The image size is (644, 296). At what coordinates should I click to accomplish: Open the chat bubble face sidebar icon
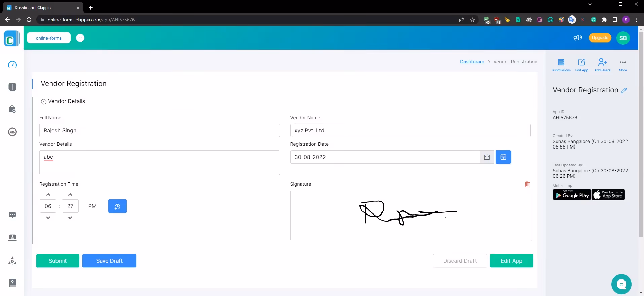12,132
